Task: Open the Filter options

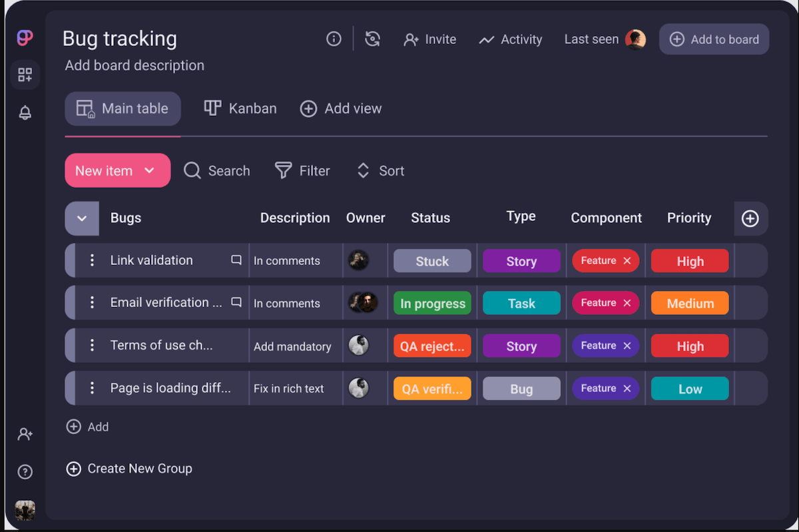Action: click(302, 171)
